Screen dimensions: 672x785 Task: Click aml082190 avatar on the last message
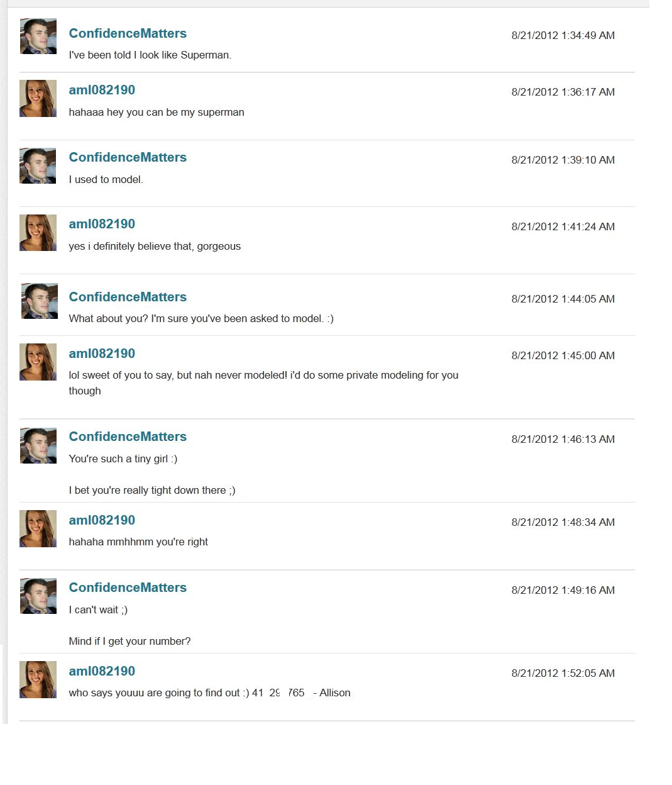38,679
